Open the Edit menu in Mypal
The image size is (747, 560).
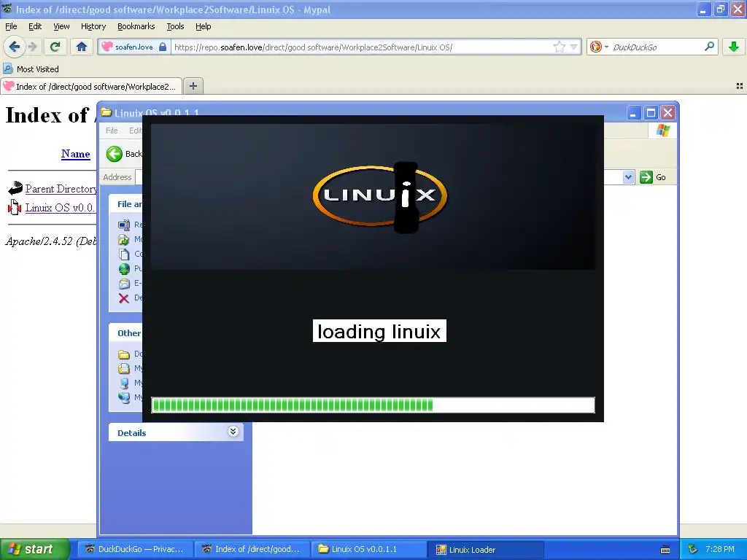pos(35,26)
